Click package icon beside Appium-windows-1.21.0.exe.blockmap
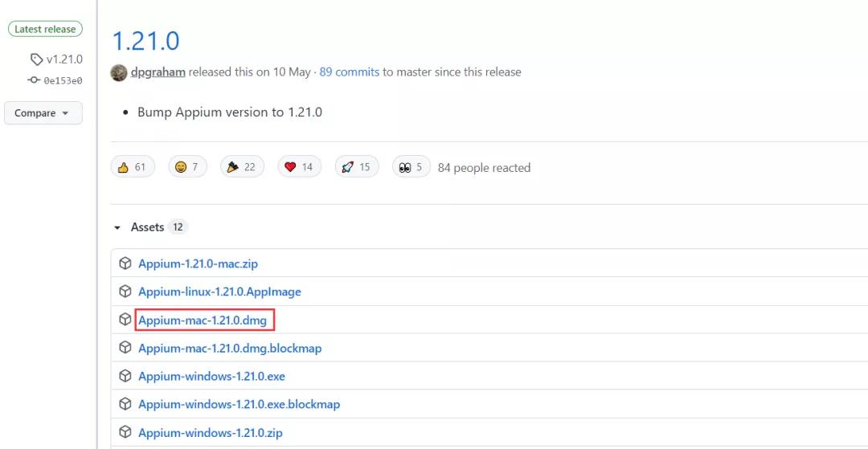The width and height of the screenshot is (868, 449). pos(125,404)
